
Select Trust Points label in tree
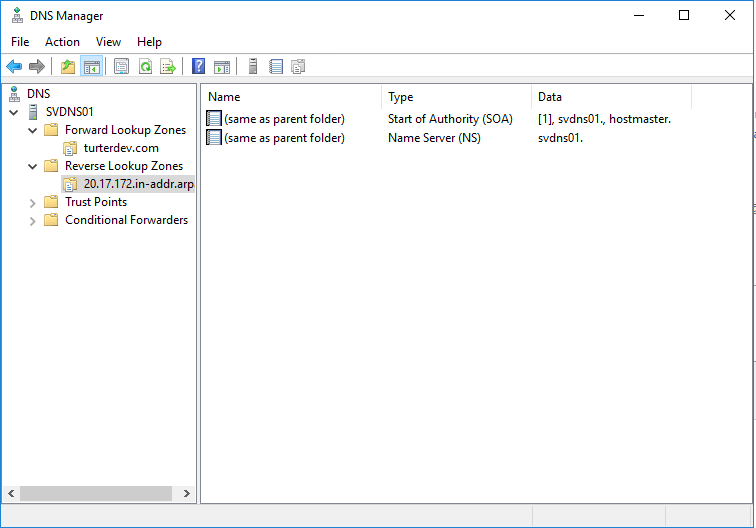coord(96,202)
